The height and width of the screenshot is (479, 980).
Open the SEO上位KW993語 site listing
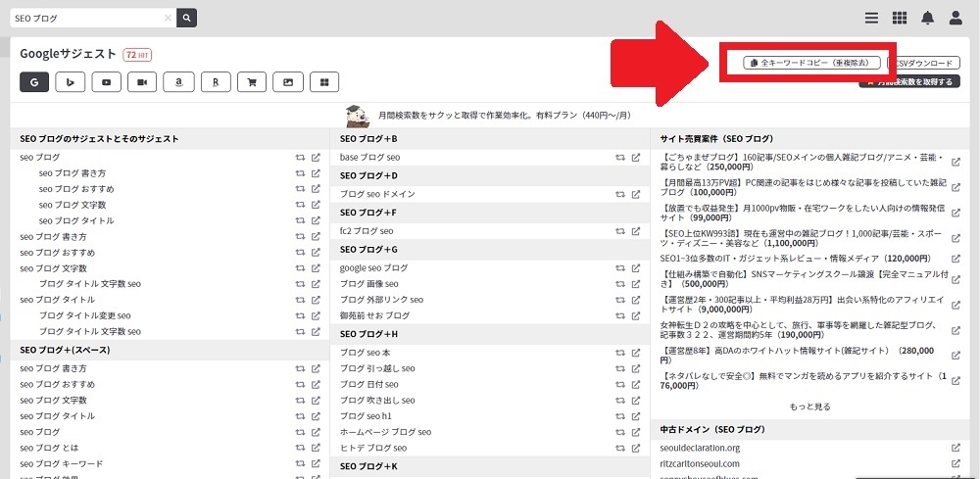pyautogui.click(x=803, y=238)
